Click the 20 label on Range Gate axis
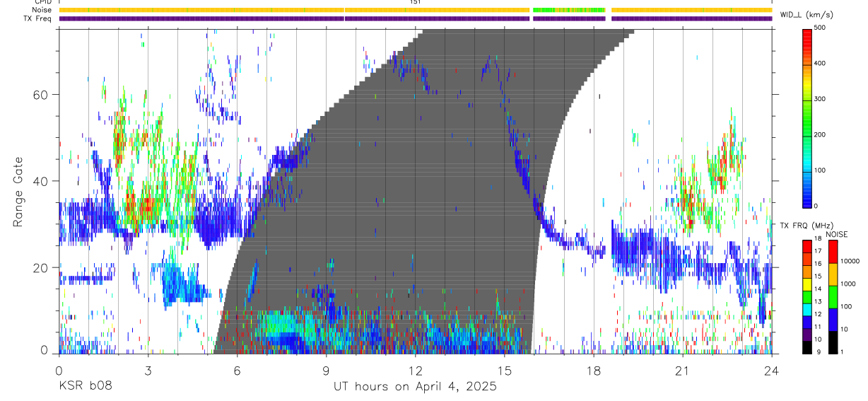 pyautogui.click(x=45, y=268)
